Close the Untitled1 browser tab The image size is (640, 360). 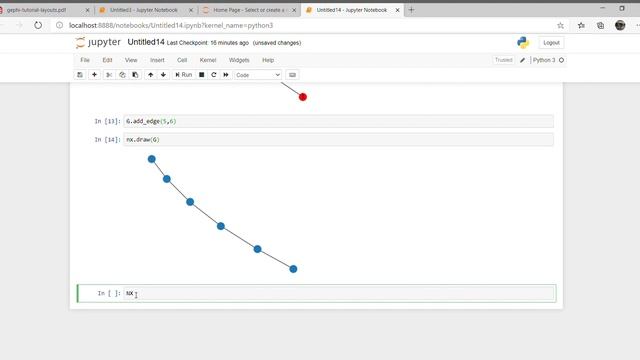point(191,10)
